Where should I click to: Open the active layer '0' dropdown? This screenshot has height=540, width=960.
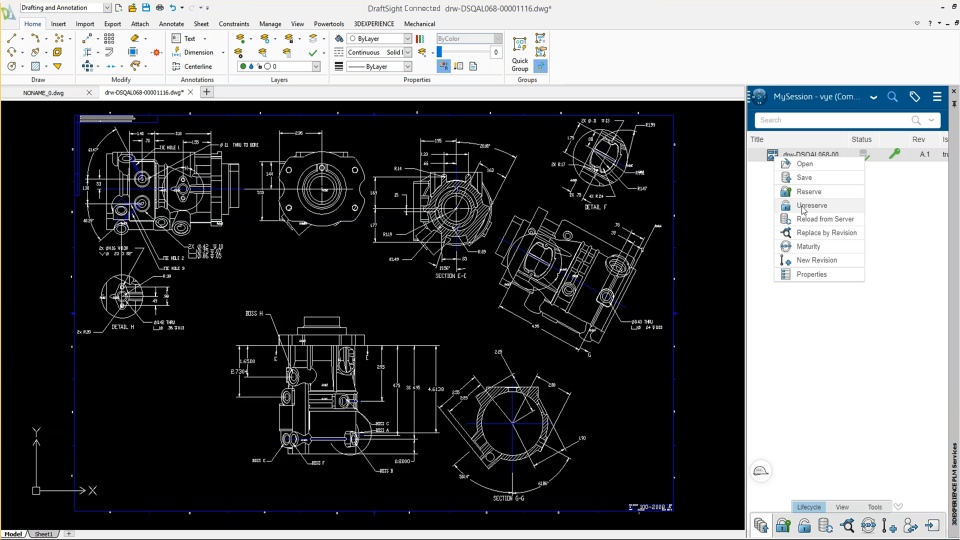[316, 66]
